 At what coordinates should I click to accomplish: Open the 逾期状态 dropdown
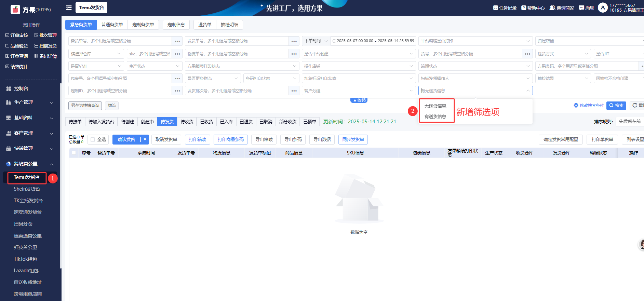pos(475,66)
